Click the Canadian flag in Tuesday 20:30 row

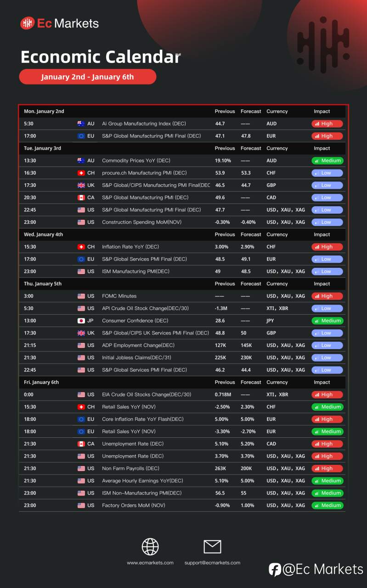(81, 198)
